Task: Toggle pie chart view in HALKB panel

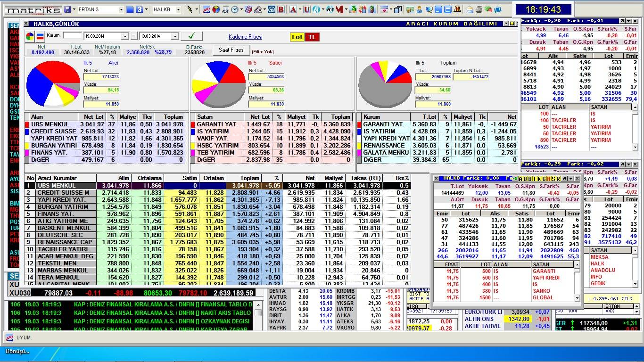Action: 30,36
